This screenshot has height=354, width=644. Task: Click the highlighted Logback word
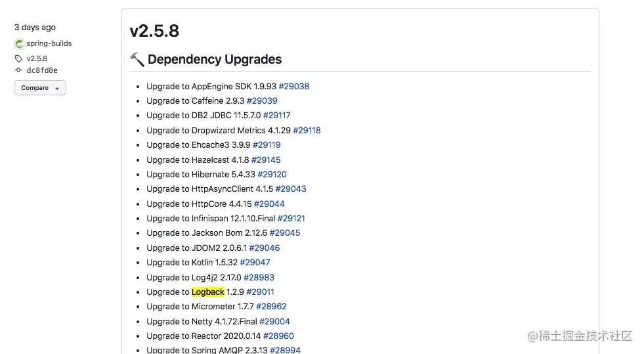pyautogui.click(x=208, y=292)
